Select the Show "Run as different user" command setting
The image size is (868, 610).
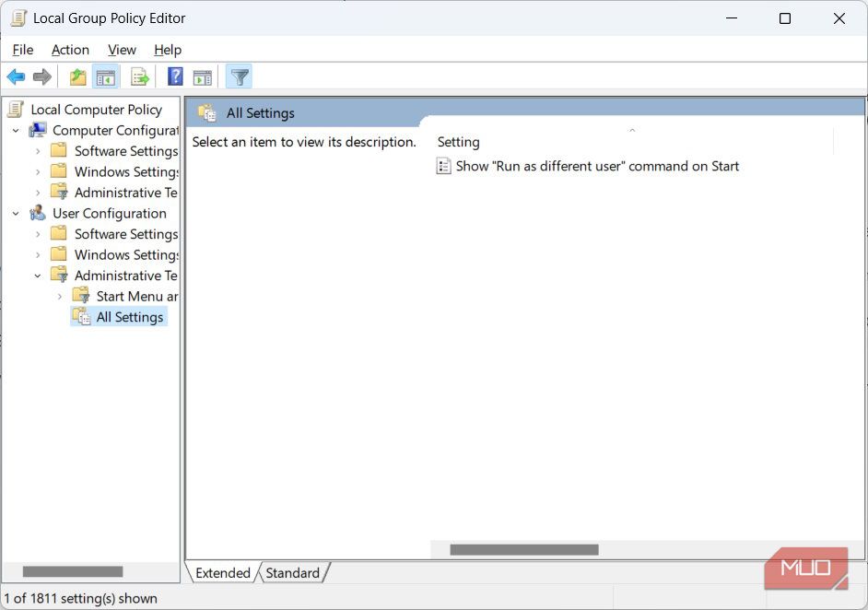pyautogui.click(x=597, y=166)
